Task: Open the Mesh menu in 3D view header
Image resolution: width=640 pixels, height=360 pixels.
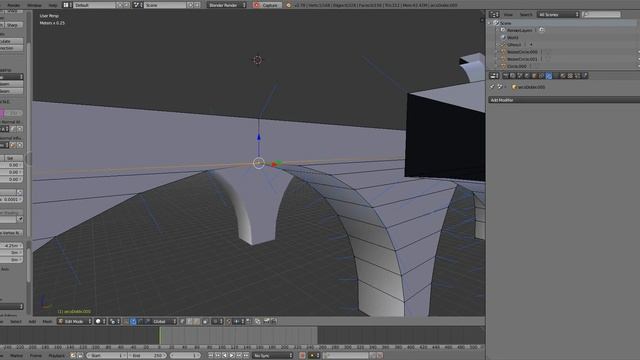Action: tap(47, 322)
